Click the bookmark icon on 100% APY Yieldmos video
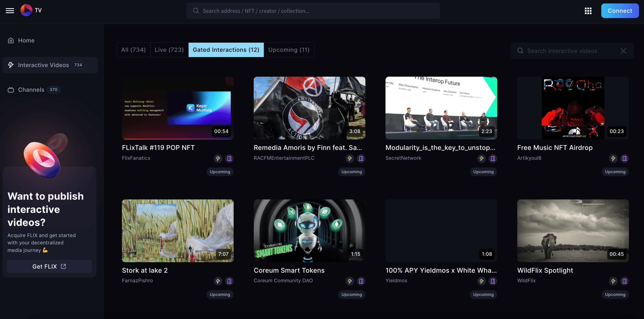644x319 pixels. pos(492,281)
